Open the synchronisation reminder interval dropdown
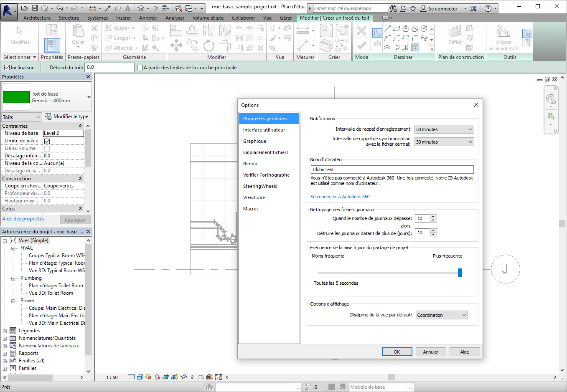Image resolution: width=567 pixels, height=392 pixels. (444, 142)
